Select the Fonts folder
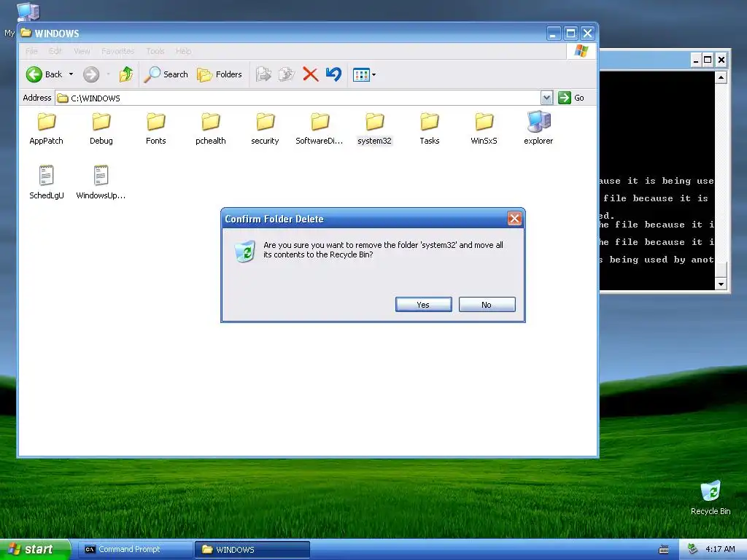Image resolution: width=747 pixels, height=560 pixels. point(156,128)
